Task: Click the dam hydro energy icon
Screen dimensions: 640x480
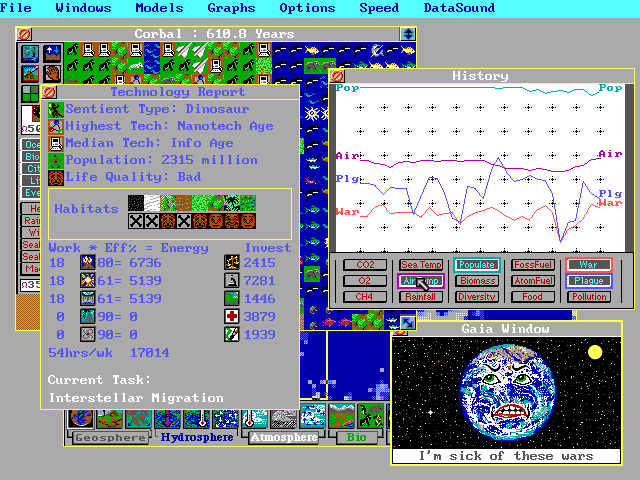Action: pos(88,298)
